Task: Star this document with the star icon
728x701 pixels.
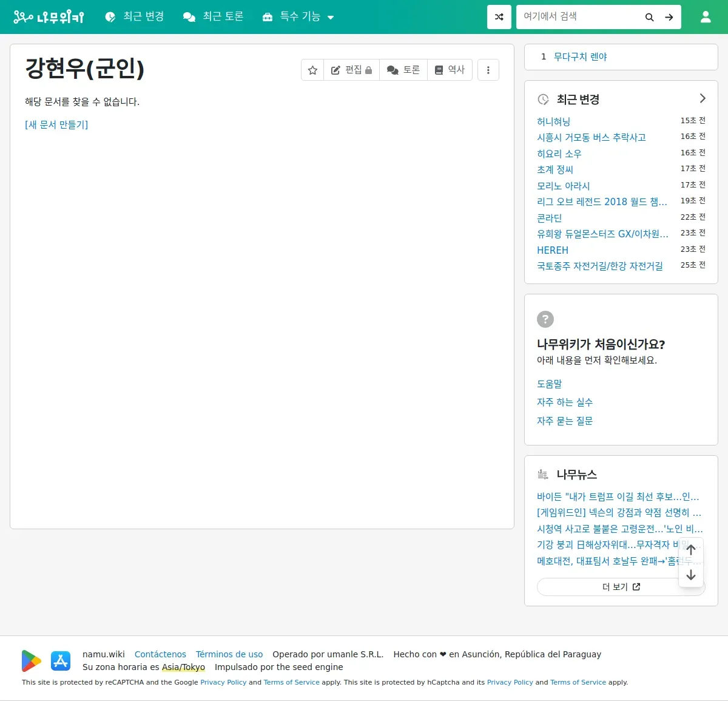Action: tap(312, 70)
